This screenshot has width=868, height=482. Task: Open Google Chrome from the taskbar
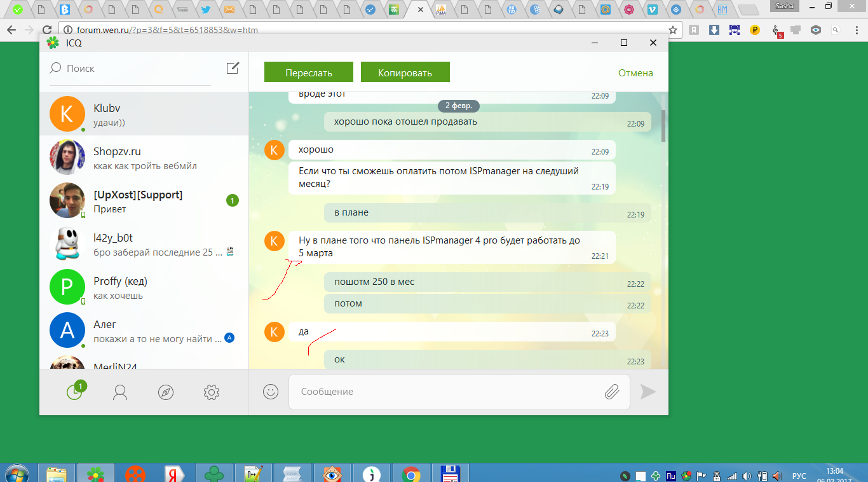(411, 475)
